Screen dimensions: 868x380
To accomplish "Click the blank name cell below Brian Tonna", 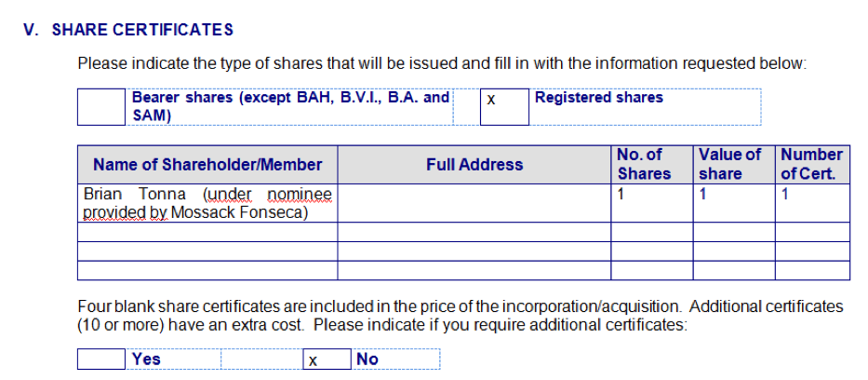I will [x=207, y=232].
